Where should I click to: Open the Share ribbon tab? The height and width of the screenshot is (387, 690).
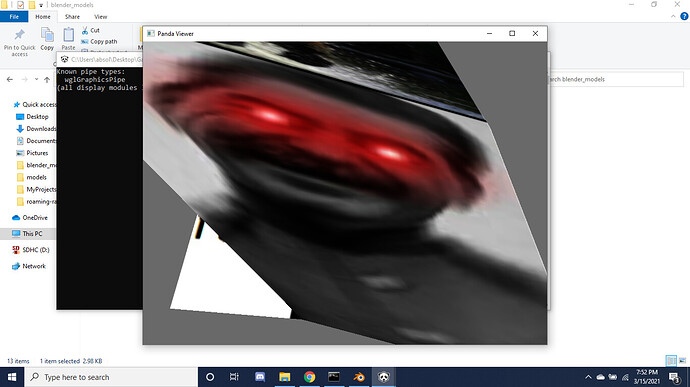72,17
